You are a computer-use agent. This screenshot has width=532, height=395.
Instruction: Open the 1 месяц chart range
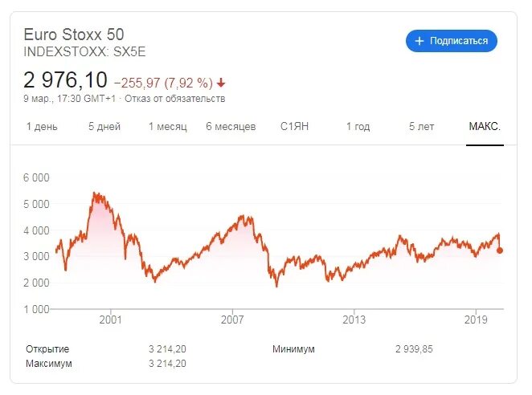[168, 127]
